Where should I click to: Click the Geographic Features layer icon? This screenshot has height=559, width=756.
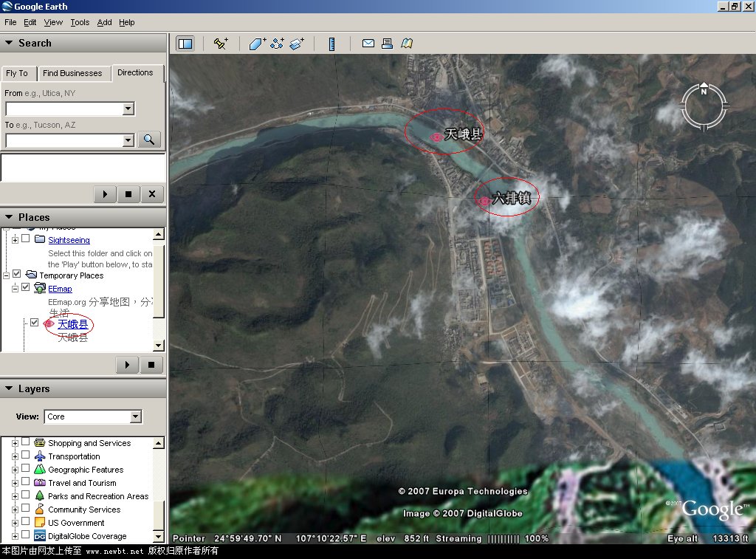[x=40, y=470]
